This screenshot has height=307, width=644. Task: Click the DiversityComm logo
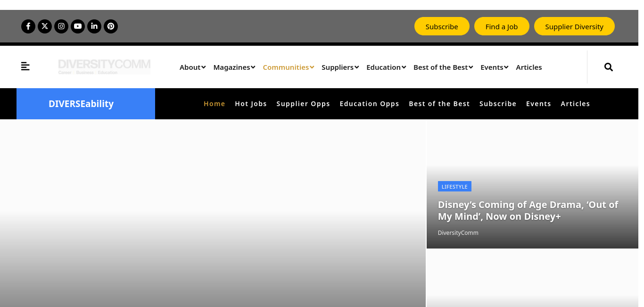pyautogui.click(x=104, y=66)
